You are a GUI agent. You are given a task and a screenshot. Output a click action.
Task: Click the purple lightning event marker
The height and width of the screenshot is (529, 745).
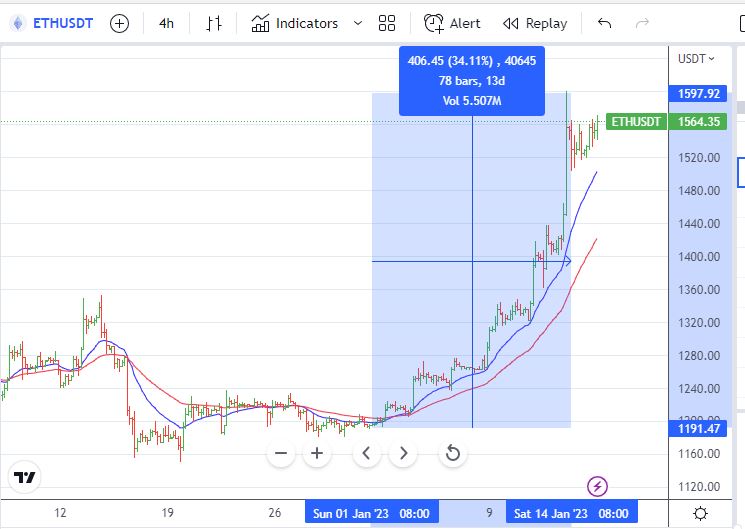pyautogui.click(x=597, y=486)
